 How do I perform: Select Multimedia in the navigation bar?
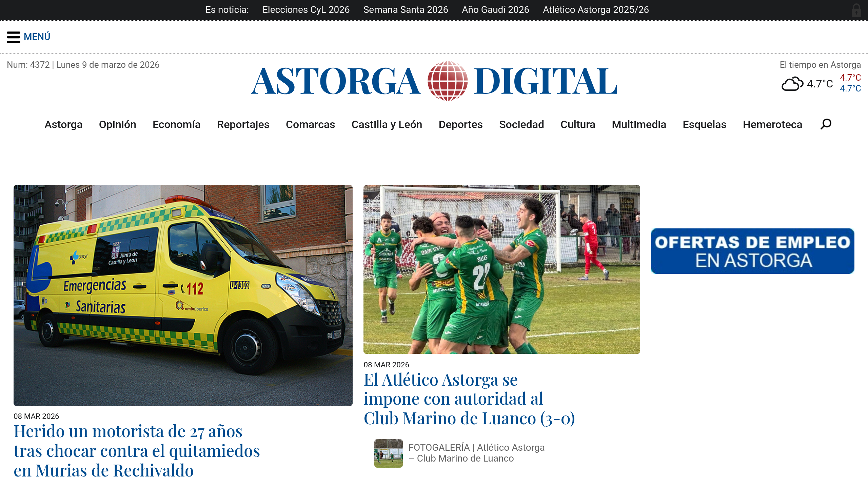click(639, 124)
